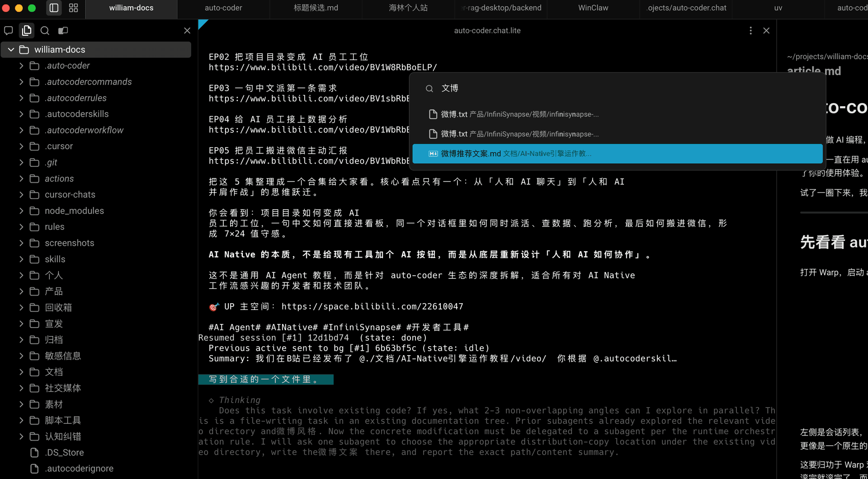Expand the .autocoderworkflow folder
The image size is (868, 479).
pos(21,130)
